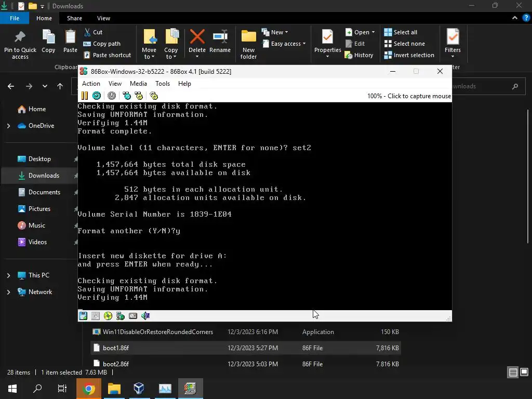Image resolution: width=532 pixels, height=399 pixels.
Task: Open the 86Box View menu
Action: pyautogui.click(x=115, y=84)
